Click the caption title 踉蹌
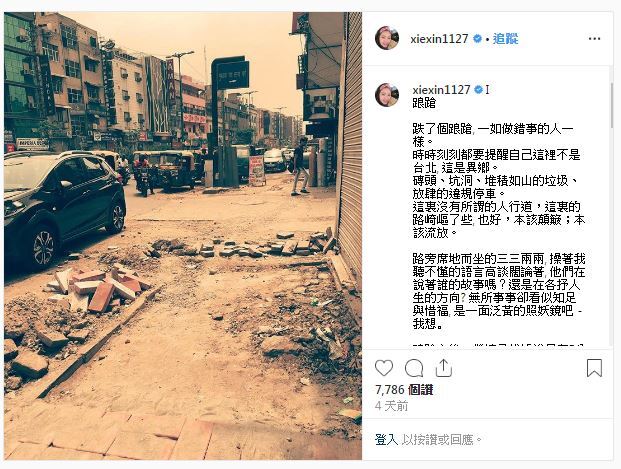This screenshot has width=621, height=469. (x=424, y=103)
